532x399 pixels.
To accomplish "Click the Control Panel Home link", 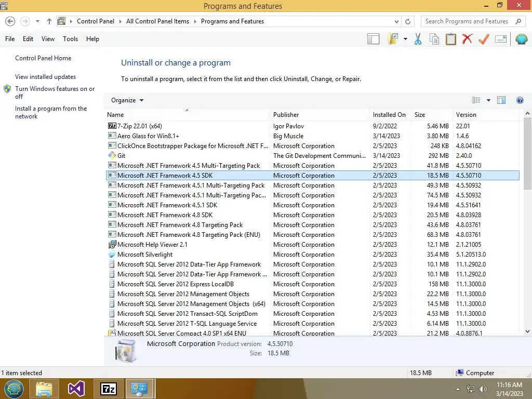I will click(43, 58).
